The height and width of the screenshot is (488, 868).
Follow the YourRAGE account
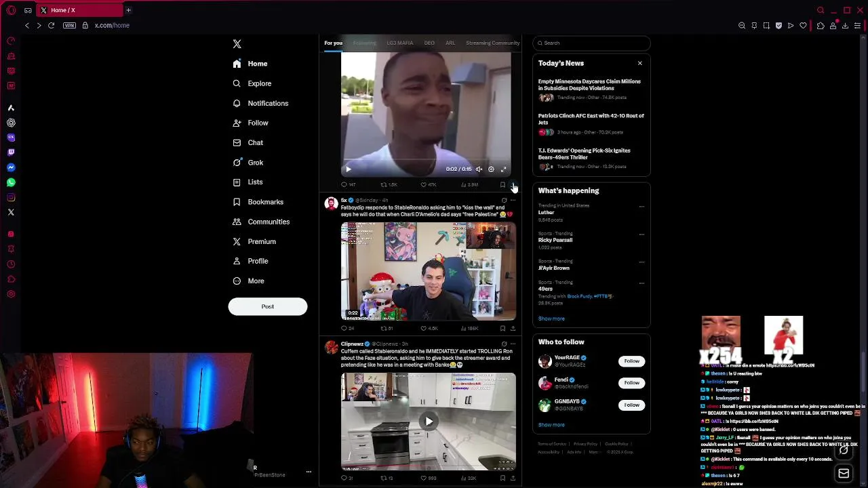point(631,361)
